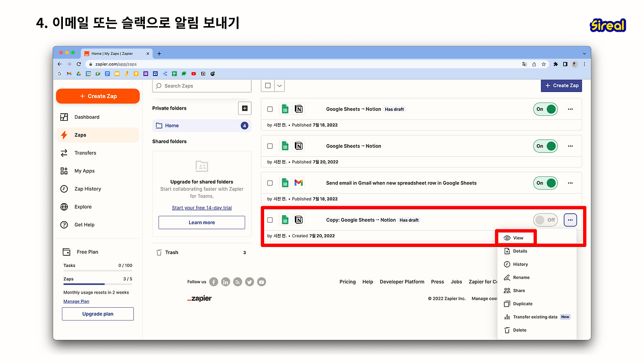Image resolution: width=644 pixels, height=362 pixels.
Task: Expand bulk selection dropdown arrow
Action: click(x=279, y=86)
